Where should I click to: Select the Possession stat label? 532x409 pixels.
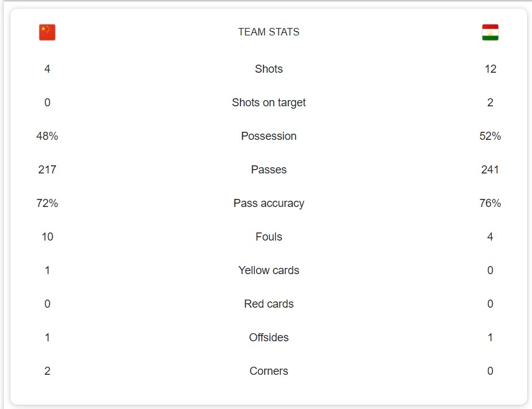pos(268,136)
